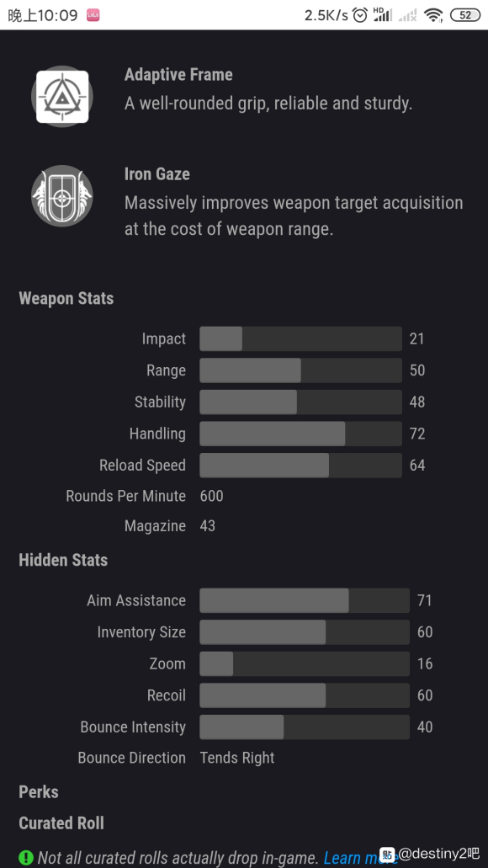Open the Learn more link
The height and width of the screenshot is (868, 488).
click(x=359, y=858)
